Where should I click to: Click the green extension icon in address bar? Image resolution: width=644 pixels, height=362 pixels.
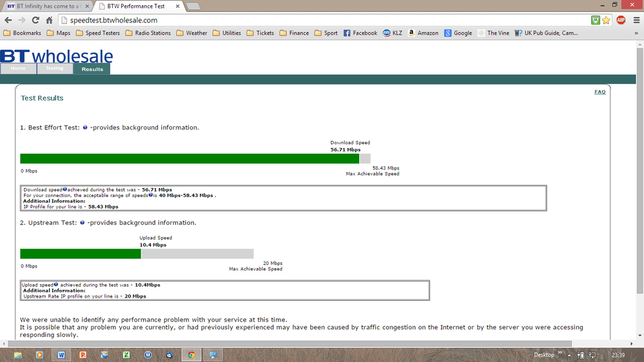[596, 20]
